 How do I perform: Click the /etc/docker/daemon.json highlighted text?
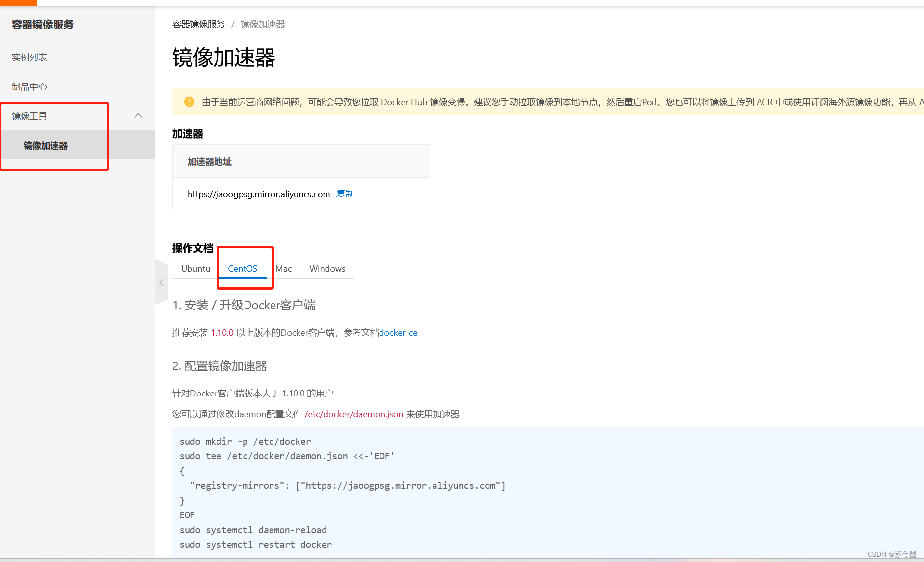[x=353, y=414]
